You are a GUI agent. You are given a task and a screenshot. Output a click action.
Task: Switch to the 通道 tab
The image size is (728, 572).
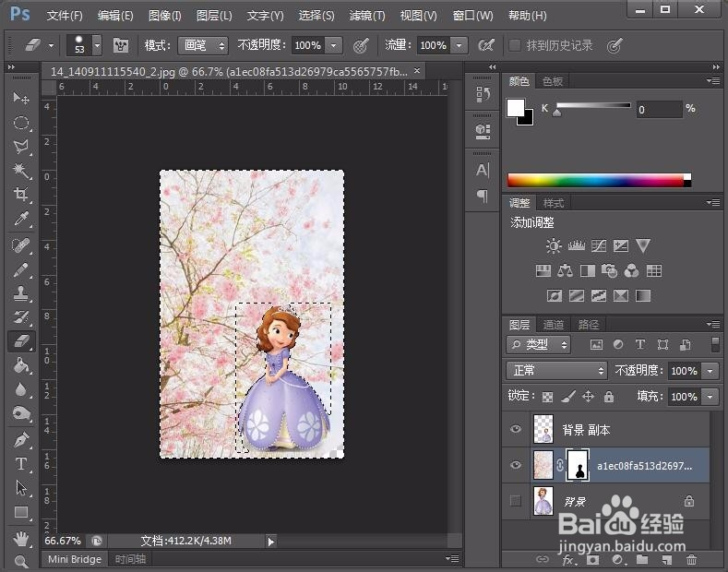point(553,324)
